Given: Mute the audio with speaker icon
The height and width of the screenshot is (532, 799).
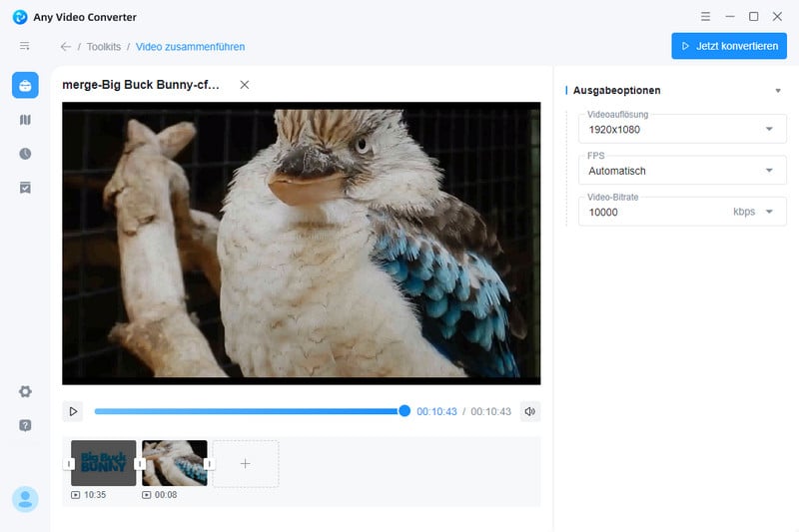Looking at the screenshot, I should 530,411.
